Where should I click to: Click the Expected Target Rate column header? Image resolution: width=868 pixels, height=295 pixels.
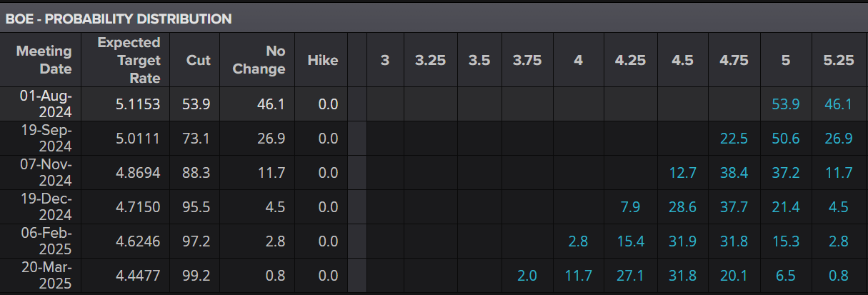[x=129, y=60]
